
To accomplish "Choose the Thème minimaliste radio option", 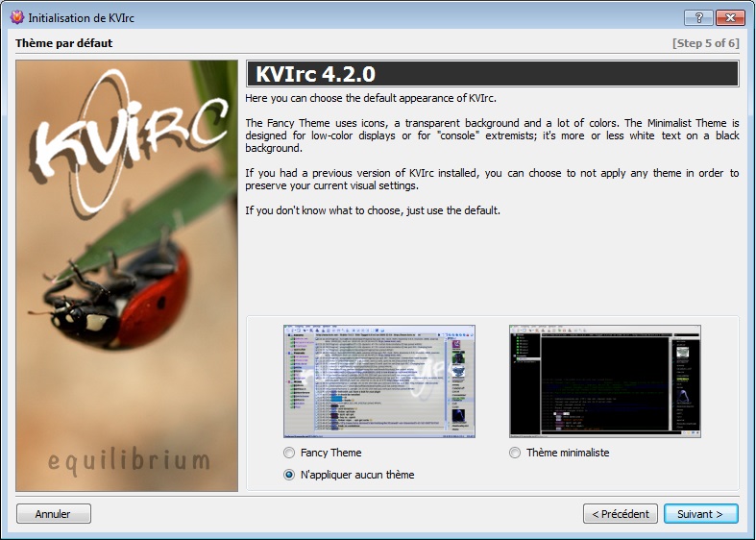I will pos(516,453).
